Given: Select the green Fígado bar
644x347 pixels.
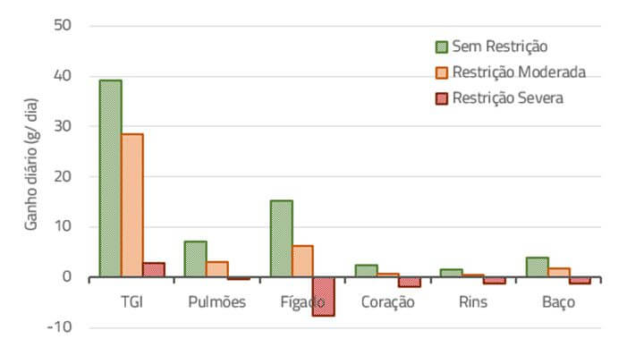Looking at the screenshot, I should tap(282, 239).
